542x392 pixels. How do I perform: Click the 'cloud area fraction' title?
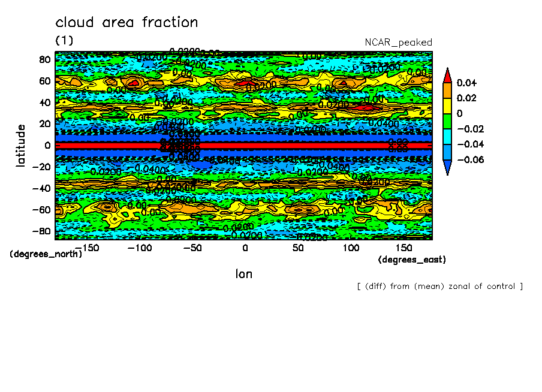point(127,23)
